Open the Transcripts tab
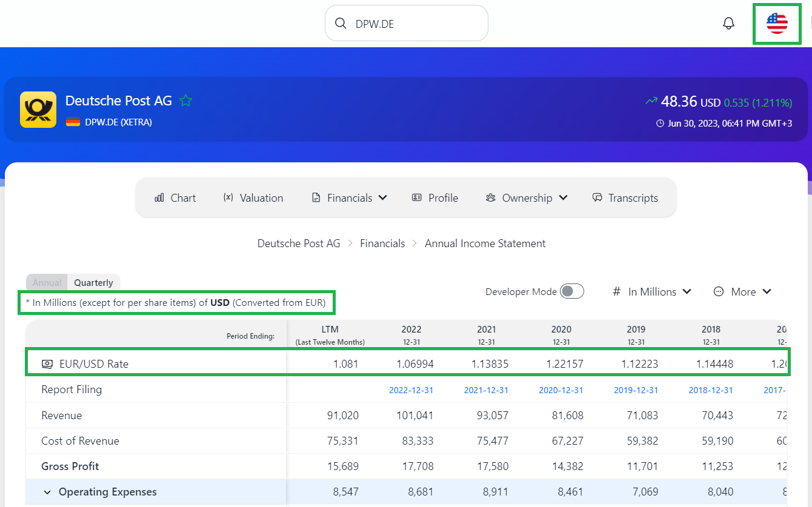Screen dimensions: 812x507 coord(625,198)
